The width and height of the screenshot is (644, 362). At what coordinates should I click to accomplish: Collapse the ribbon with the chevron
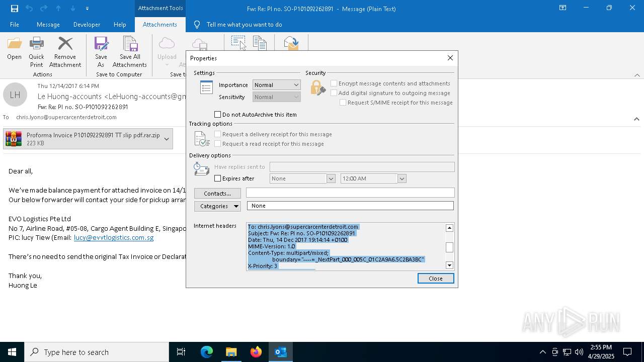point(637,75)
